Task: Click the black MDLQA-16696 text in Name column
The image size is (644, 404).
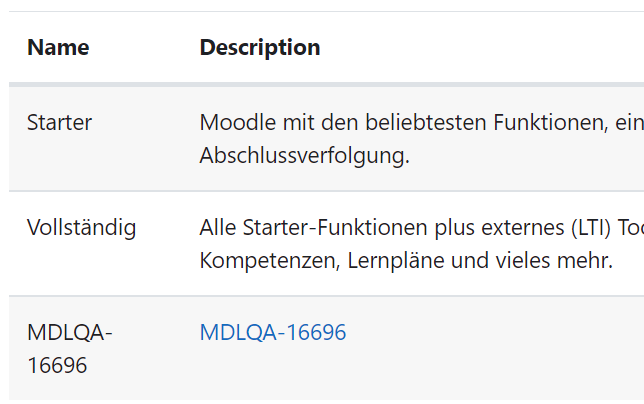Action: (x=69, y=348)
